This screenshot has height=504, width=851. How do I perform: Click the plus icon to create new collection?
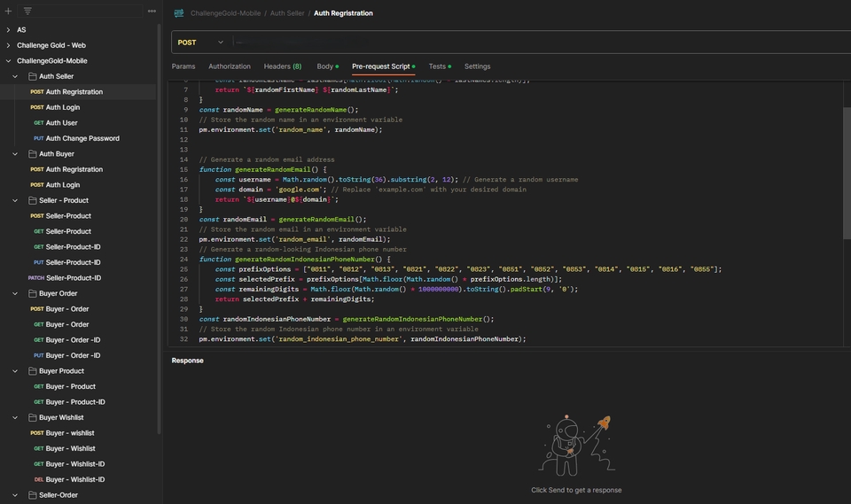8,11
